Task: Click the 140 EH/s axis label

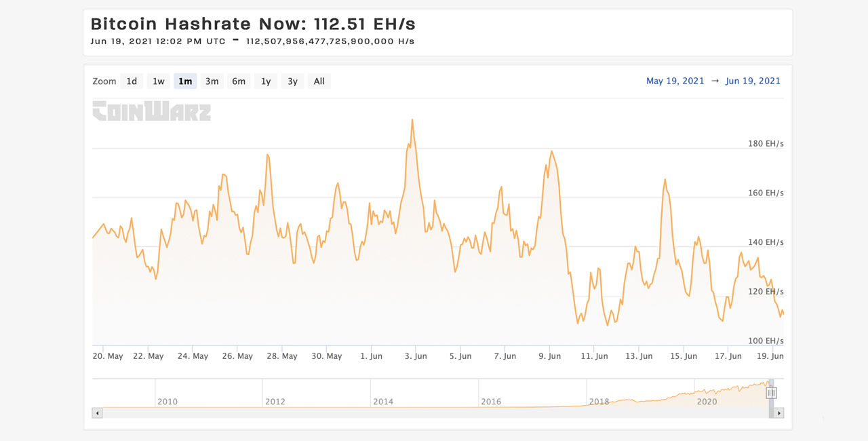Action: click(766, 242)
